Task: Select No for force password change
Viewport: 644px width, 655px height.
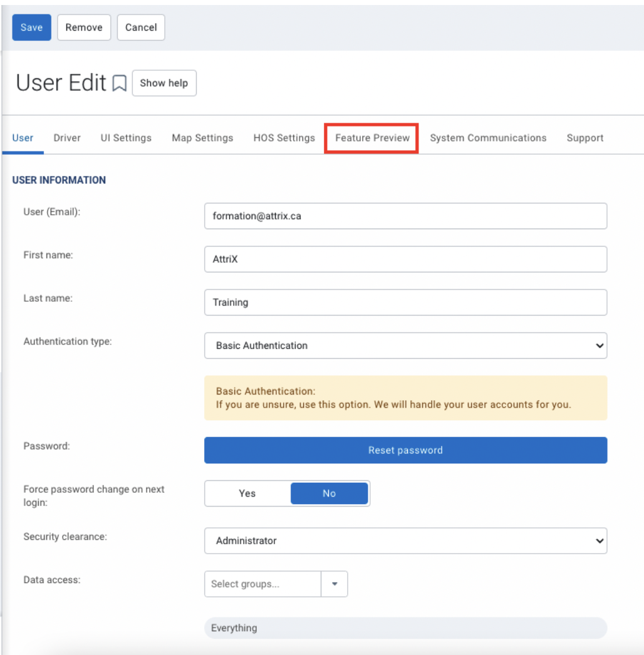Action: point(329,493)
